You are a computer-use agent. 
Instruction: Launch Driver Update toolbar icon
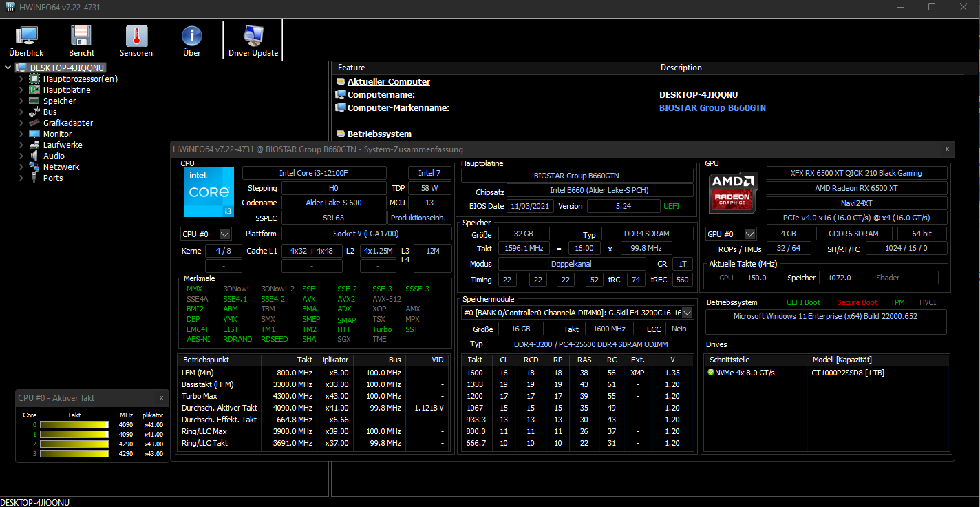[253, 36]
